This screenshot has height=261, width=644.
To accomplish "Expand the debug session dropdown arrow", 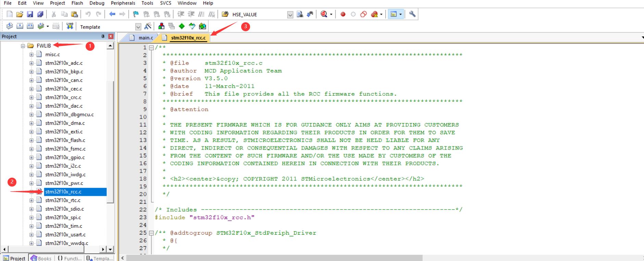I will pyautogui.click(x=331, y=14).
